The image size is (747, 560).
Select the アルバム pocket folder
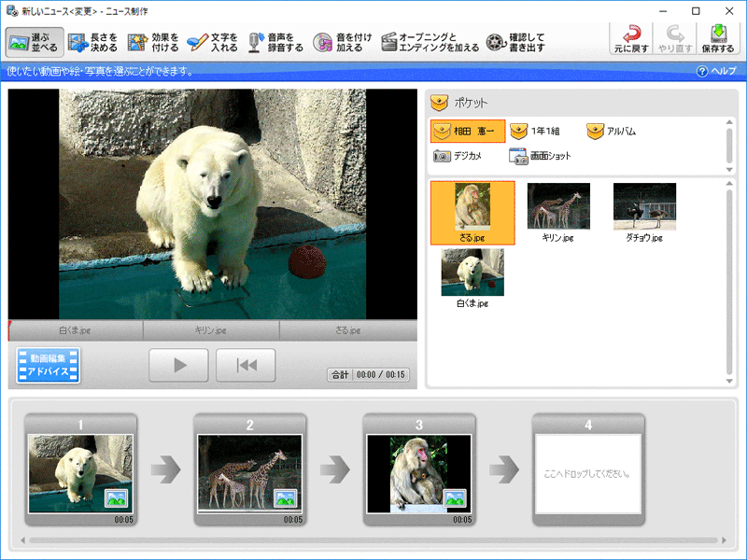click(x=612, y=132)
